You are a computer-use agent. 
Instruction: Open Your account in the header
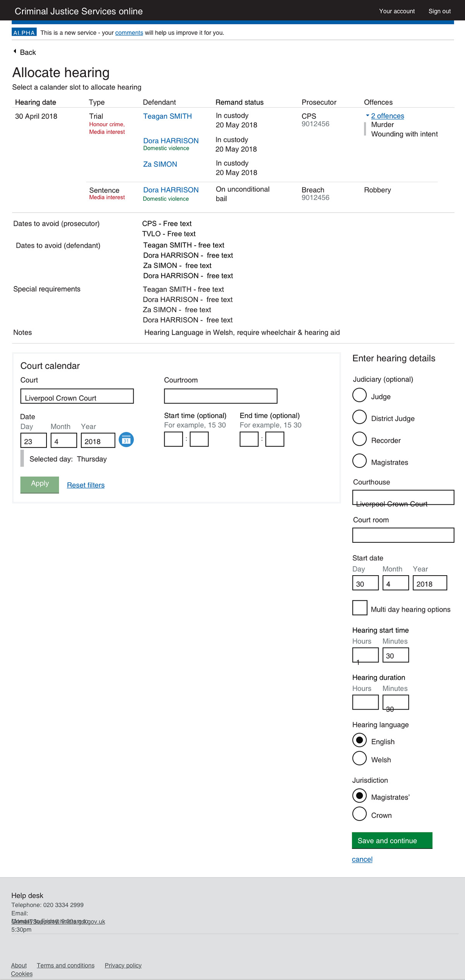397,11
